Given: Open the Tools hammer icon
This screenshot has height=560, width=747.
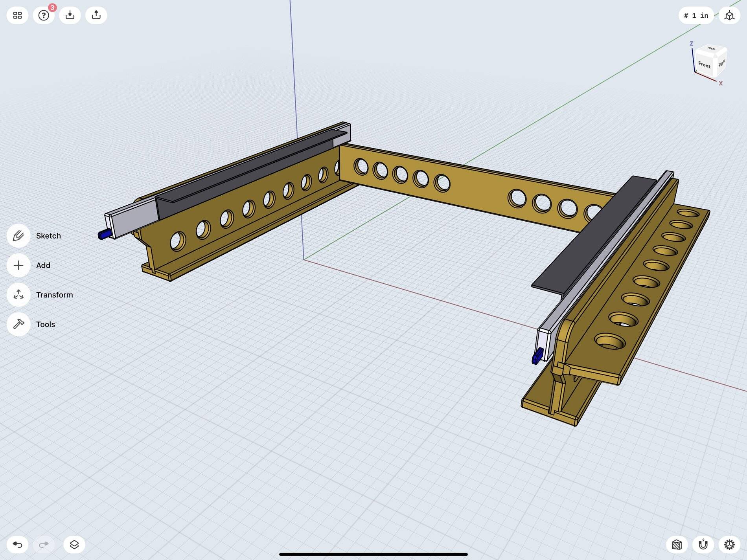Looking at the screenshot, I should 18,324.
